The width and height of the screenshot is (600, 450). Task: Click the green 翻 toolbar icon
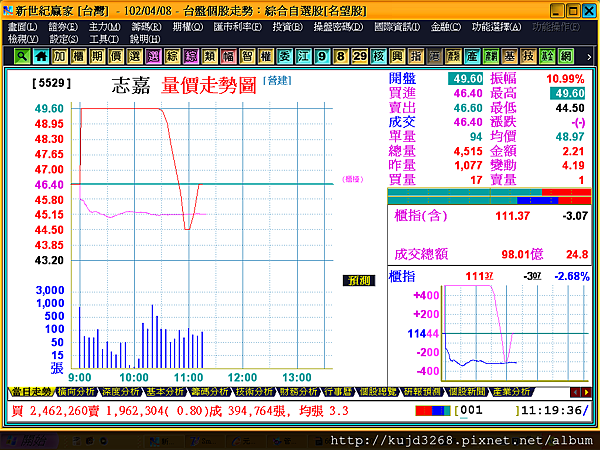(491, 56)
